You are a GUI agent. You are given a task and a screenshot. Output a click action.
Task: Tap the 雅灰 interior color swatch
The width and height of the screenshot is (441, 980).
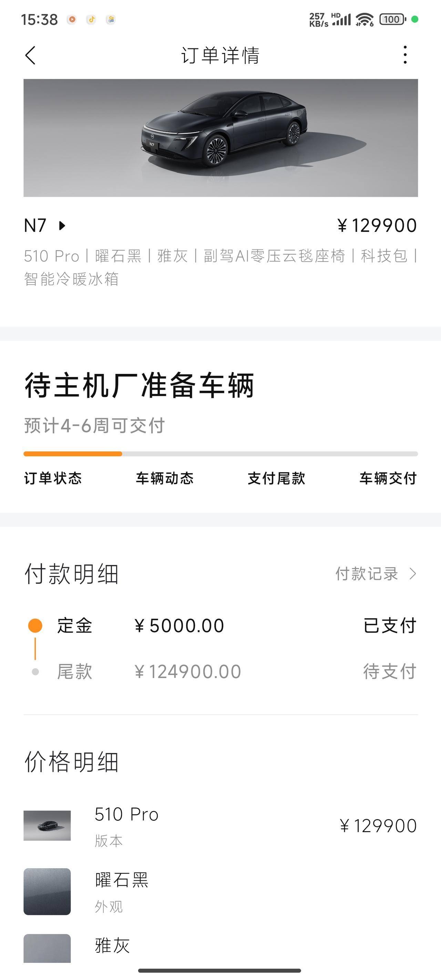pos(47,948)
